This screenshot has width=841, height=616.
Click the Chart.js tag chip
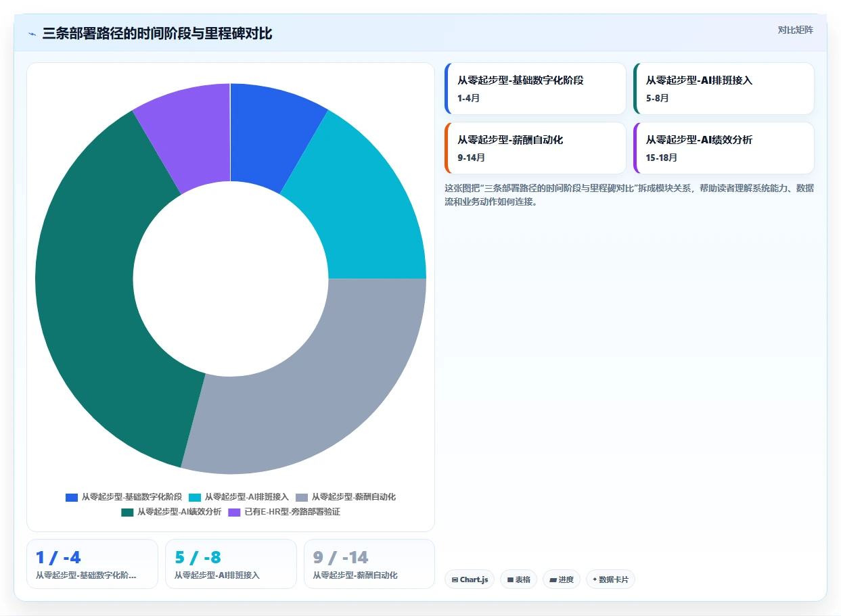click(x=470, y=579)
